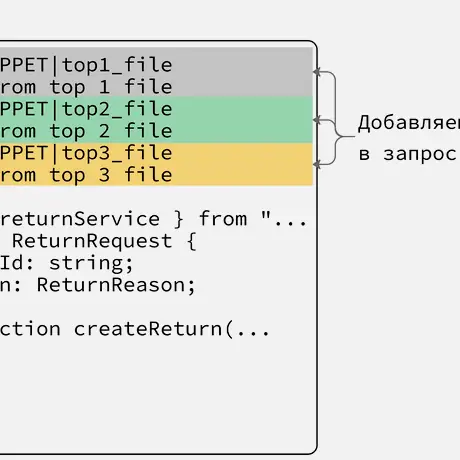This screenshot has height=460, width=460.
Task: Click the 'Добавляе' annotation label
Action: 409,123
